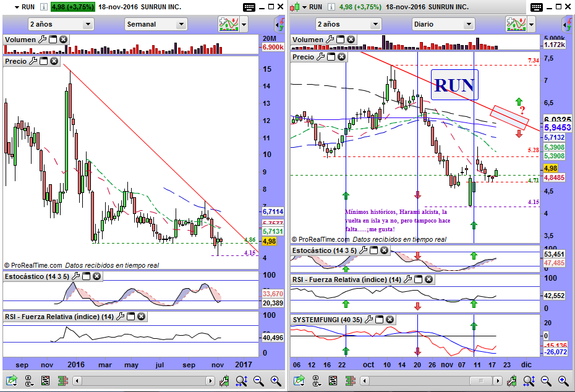The height and width of the screenshot is (392, 575).
Task: Maximize the Precio panel in the Semanal chart
Action: [x=44, y=61]
